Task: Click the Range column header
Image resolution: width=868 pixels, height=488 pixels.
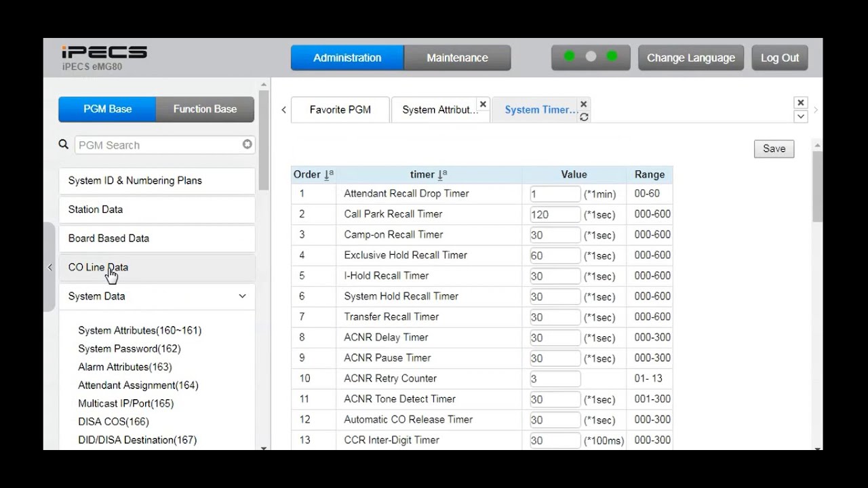Action: 650,175
